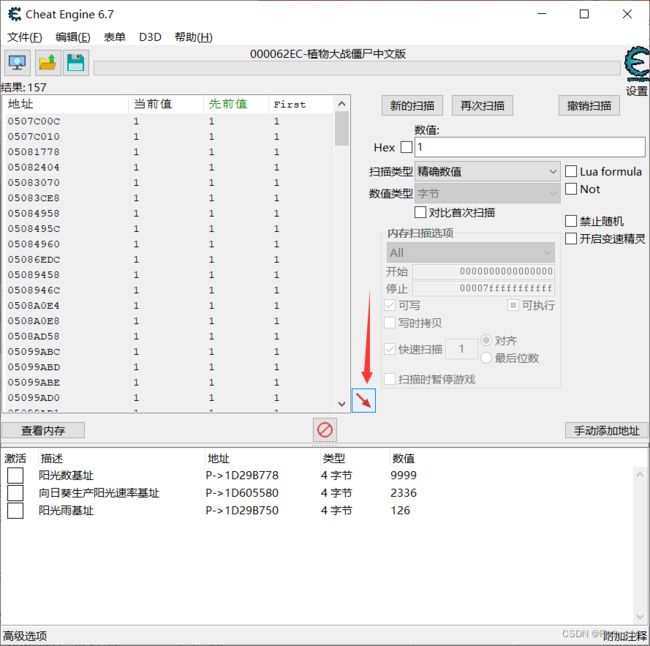This screenshot has width=650, height=646.
Task: Click the 开始 start address field
Action: pyautogui.click(x=484, y=272)
